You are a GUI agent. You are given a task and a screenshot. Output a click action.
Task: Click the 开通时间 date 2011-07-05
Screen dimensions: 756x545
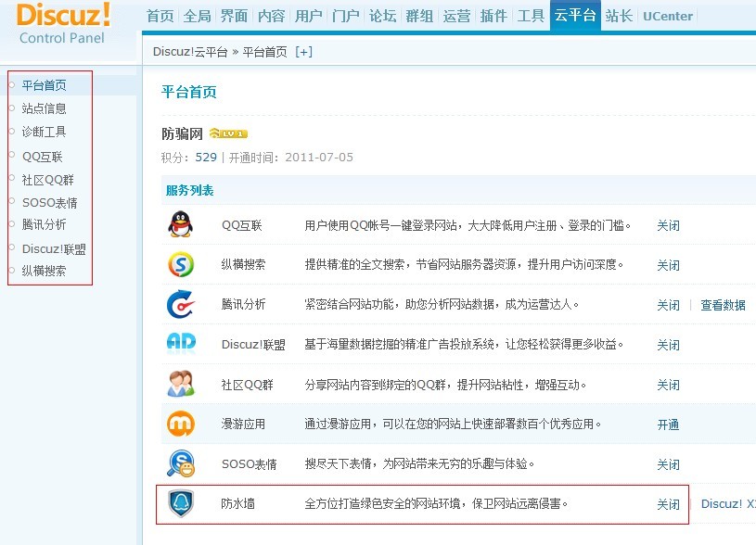pyautogui.click(x=319, y=157)
